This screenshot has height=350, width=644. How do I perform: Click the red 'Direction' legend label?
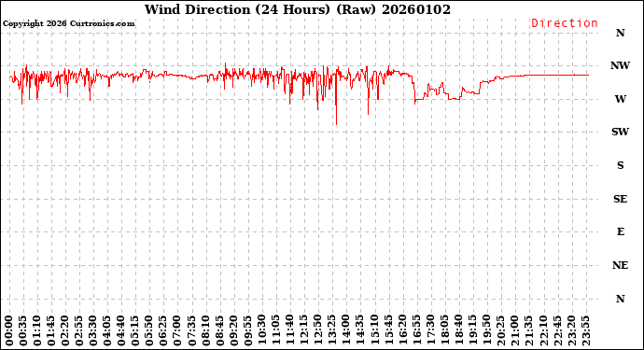[x=565, y=23]
